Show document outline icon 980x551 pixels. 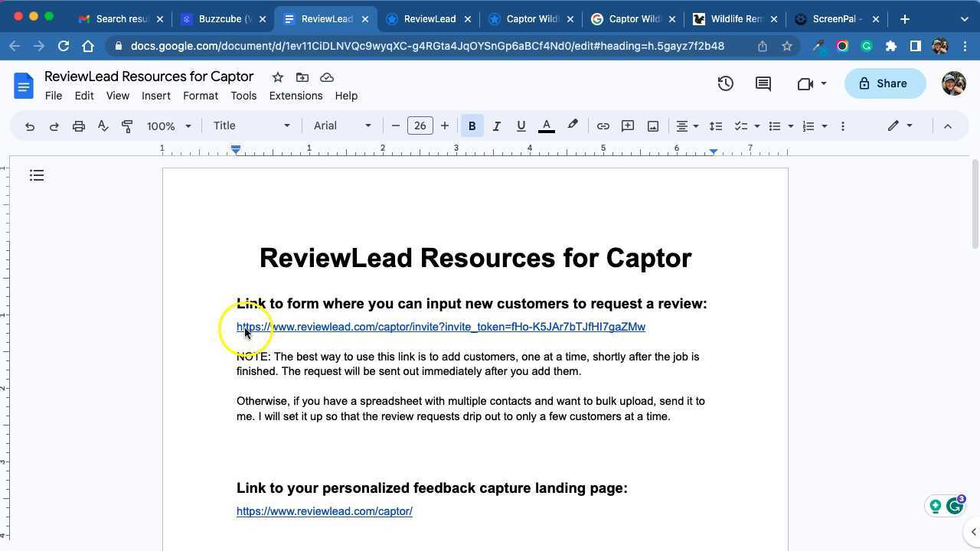[x=37, y=176]
